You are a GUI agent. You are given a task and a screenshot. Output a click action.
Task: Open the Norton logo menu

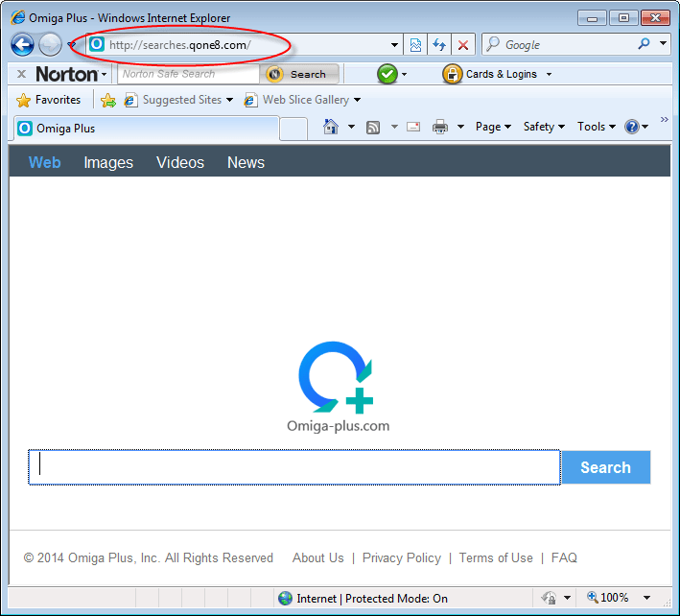pos(71,74)
